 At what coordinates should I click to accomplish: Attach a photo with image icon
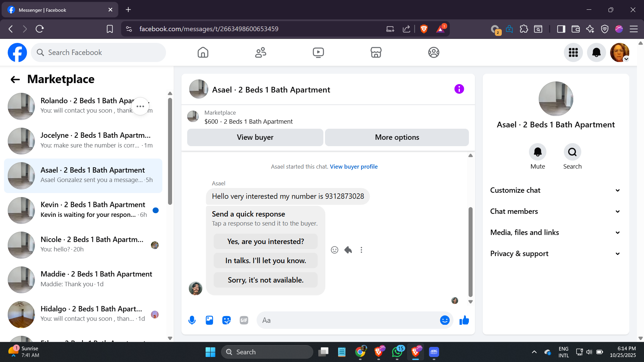(209, 320)
